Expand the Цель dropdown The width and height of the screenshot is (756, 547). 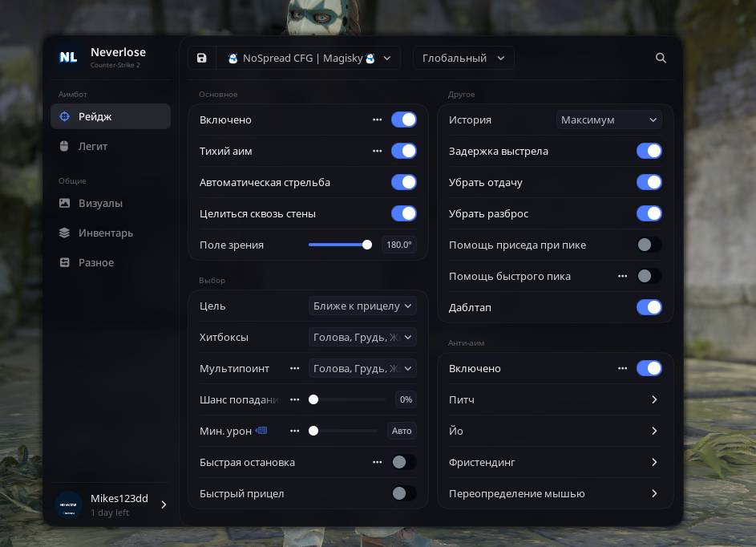[362, 306]
